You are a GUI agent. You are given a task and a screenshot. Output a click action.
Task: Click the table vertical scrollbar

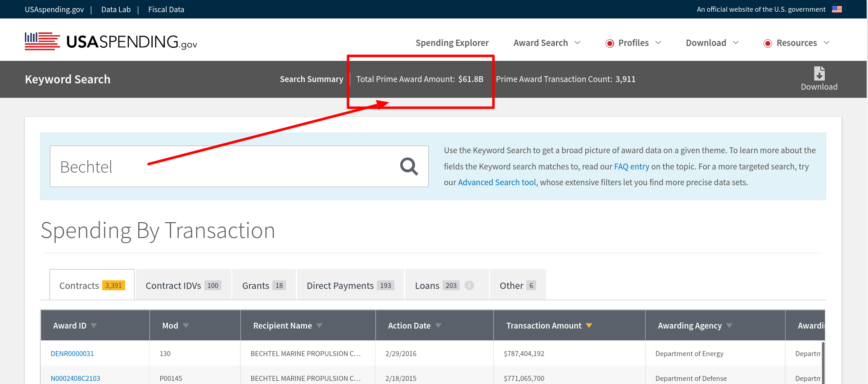823,363
